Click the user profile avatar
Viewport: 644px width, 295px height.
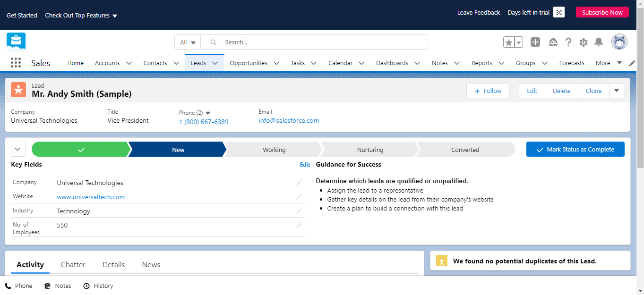click(x=619, y=42)
